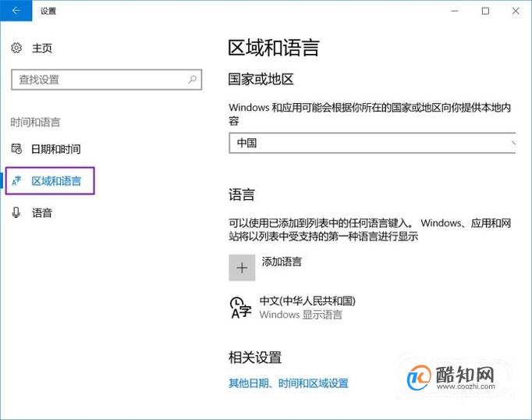Click the 区域和语言 A字 sidebar icon

[x=16, y=181]
